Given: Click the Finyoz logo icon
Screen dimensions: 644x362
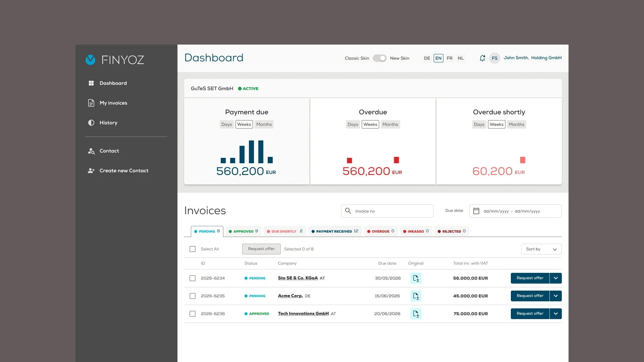Looking at the screenshot, I should click(90, 60).
